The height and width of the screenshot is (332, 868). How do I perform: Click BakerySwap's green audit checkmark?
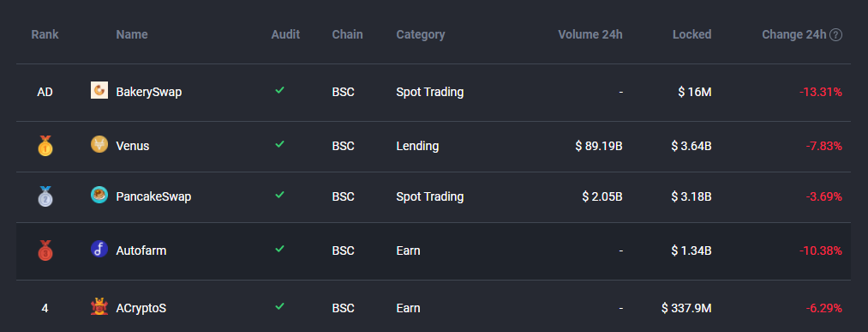coord(279,90)
